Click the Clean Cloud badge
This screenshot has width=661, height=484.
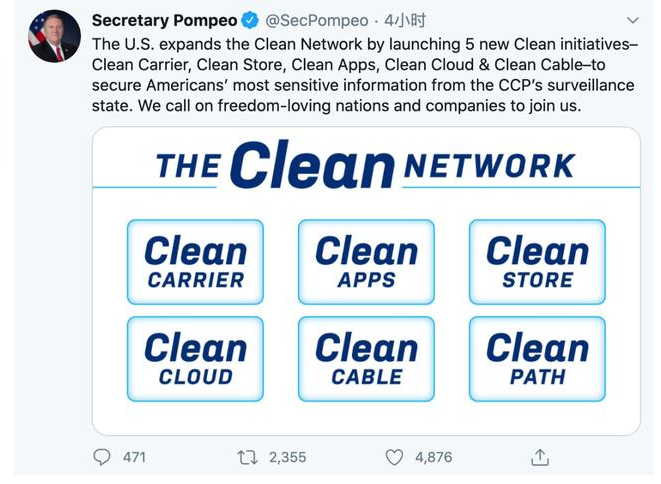pyautogui.click(x=195, y=359)
